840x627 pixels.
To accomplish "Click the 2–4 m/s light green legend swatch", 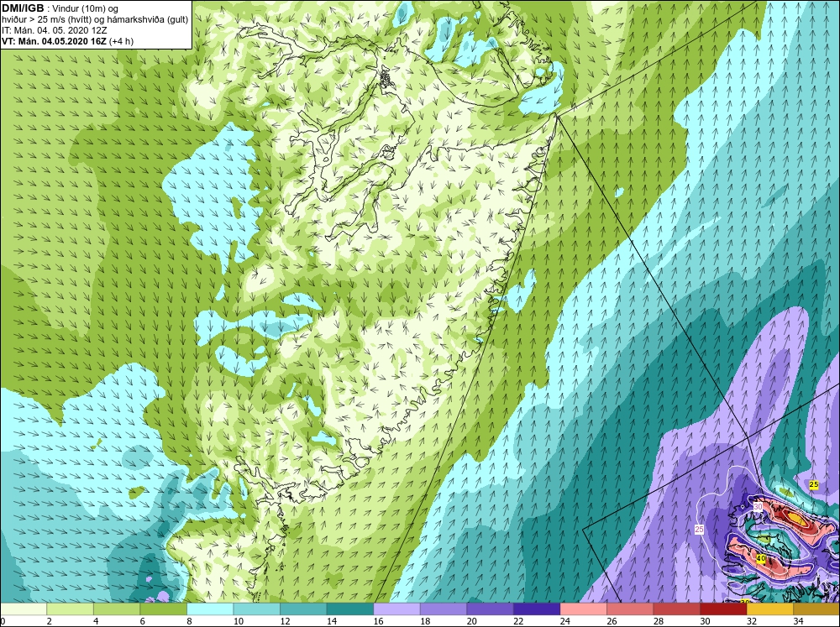I will pos(71,609).
